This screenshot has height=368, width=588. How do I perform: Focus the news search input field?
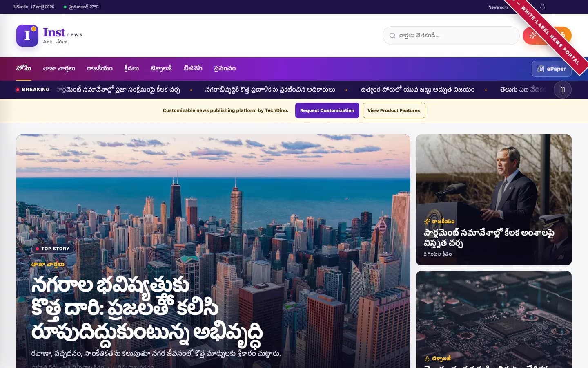(451, 36)
